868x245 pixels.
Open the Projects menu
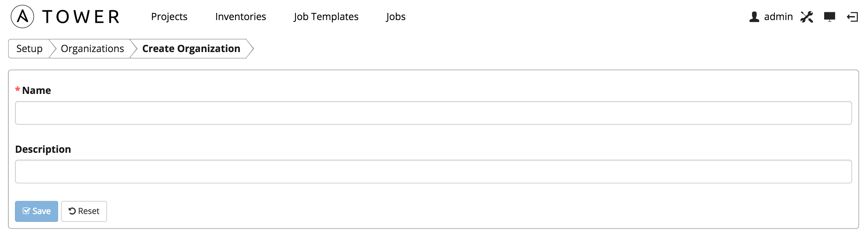(x=169, y=17)
